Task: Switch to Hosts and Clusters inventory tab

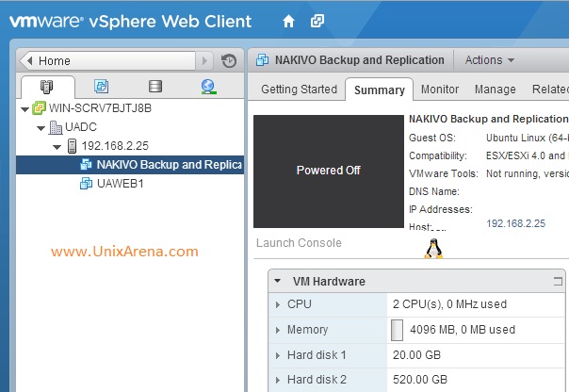Action: 47,87
